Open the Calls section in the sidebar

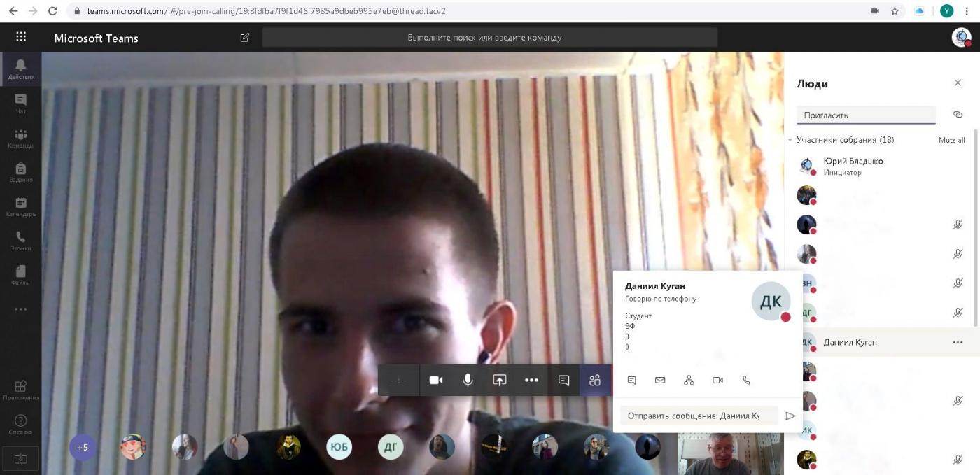tap(20, 241)
